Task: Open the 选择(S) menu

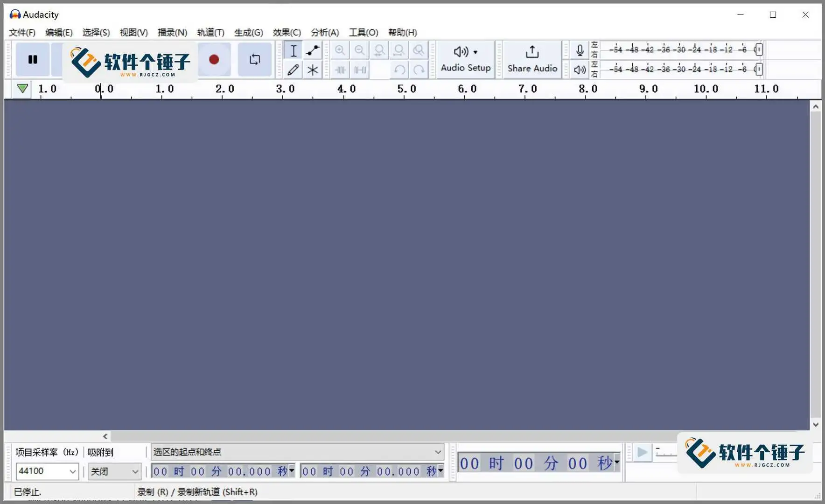Action: (x=96, y=32)
